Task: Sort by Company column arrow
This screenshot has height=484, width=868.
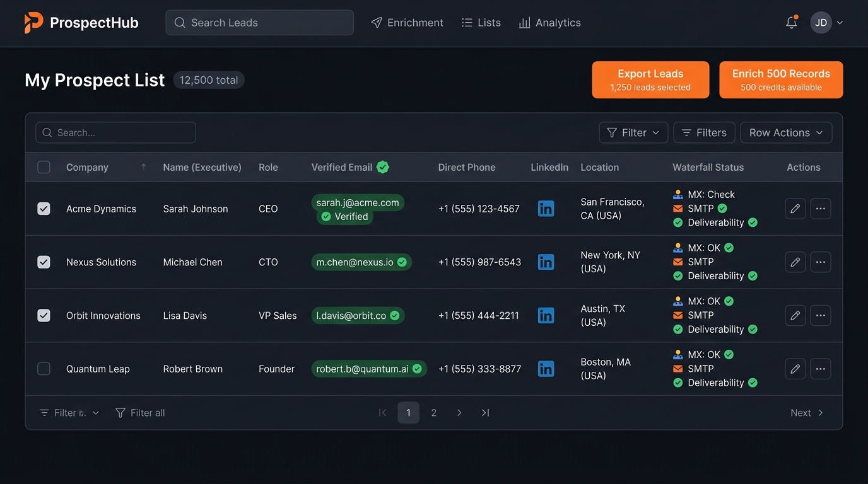Action: 144,167
